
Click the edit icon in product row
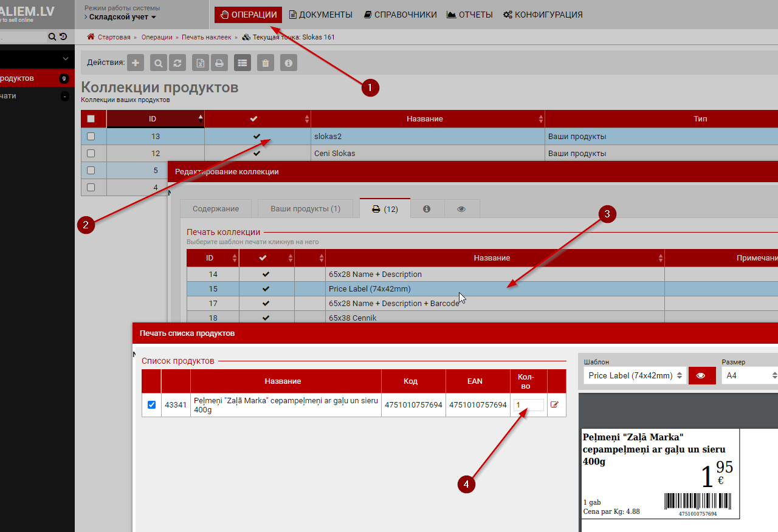554,404
